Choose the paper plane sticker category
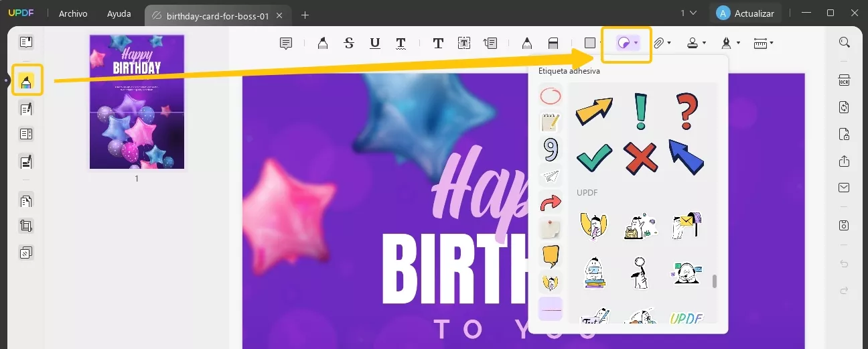Viewport: 868px width, 349px height. tap(550, 176)
